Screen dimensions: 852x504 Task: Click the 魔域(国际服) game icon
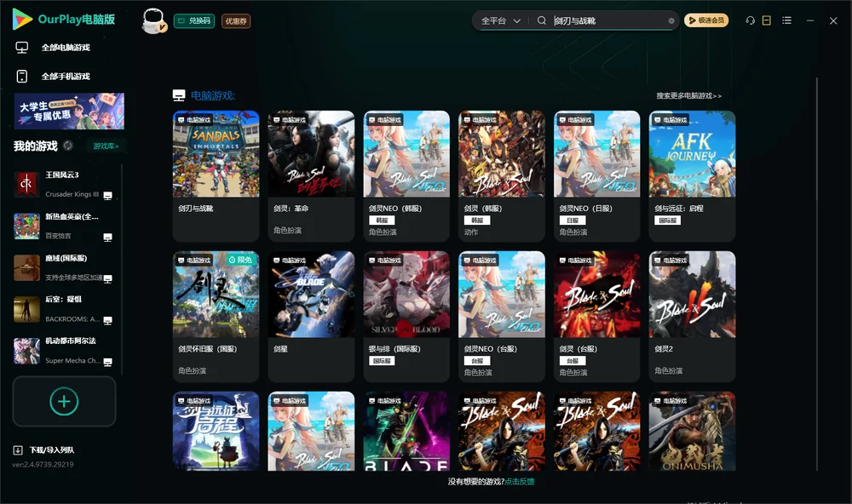tap(26, 267)
